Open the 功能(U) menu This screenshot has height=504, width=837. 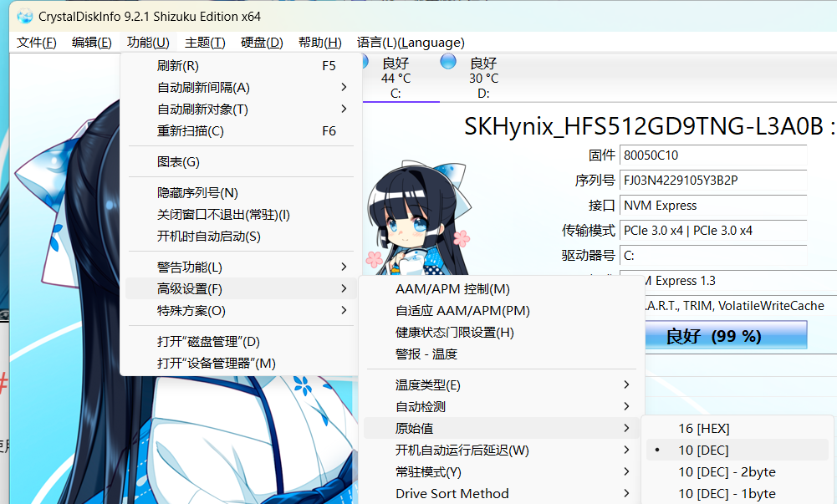(148, 42)
